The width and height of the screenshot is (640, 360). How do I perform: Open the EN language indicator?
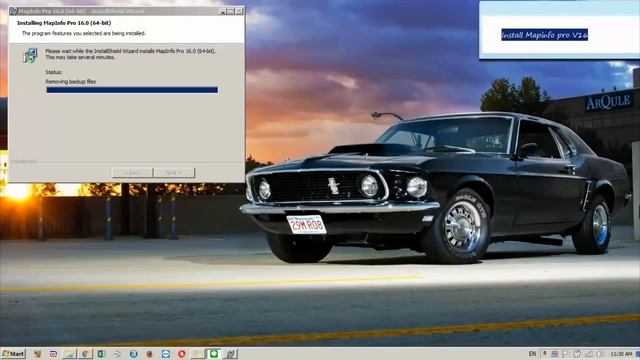[532, 354]
